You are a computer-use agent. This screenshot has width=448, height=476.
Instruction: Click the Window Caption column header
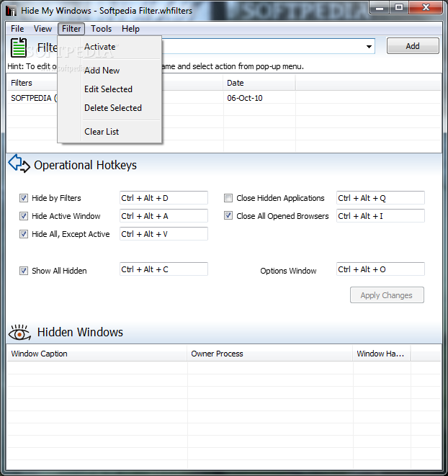coord(97,354)
